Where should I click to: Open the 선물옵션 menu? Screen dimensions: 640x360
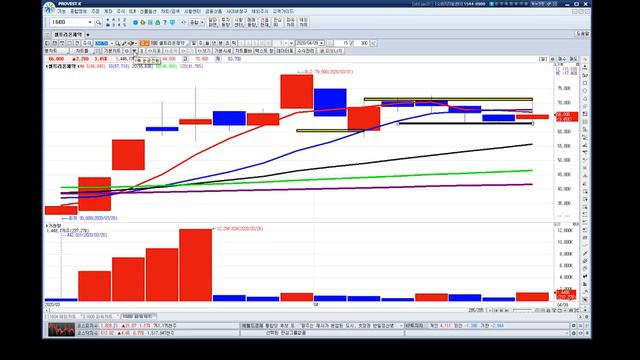click(148, 11)
